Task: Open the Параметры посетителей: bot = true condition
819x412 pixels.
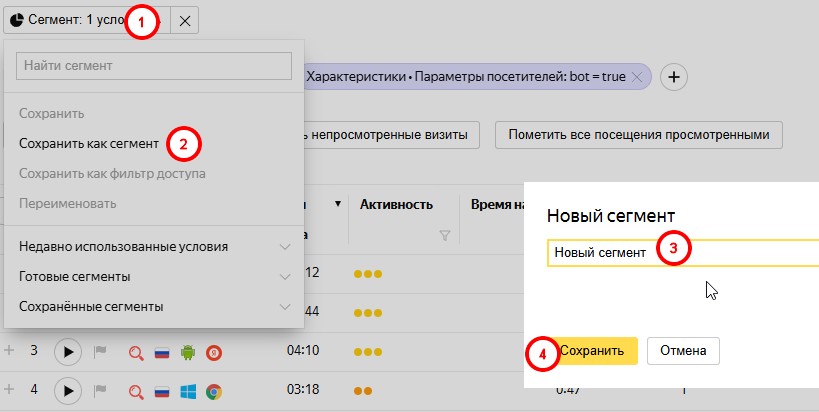Action: coord(465,77)
